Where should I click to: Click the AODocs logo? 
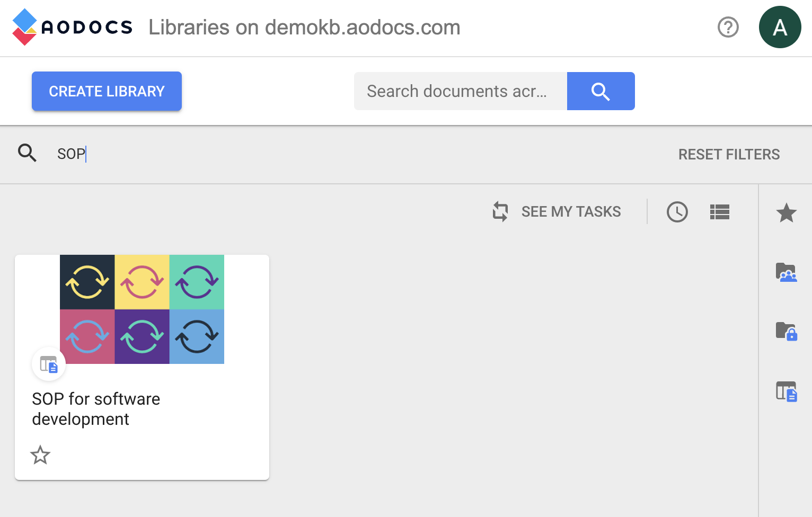(x=72, y=27)
